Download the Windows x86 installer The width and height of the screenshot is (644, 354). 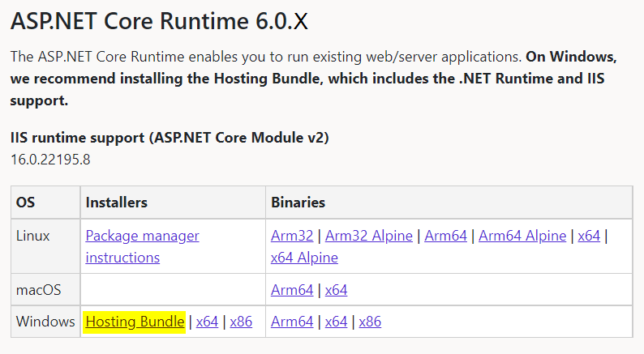click(241, 322)
